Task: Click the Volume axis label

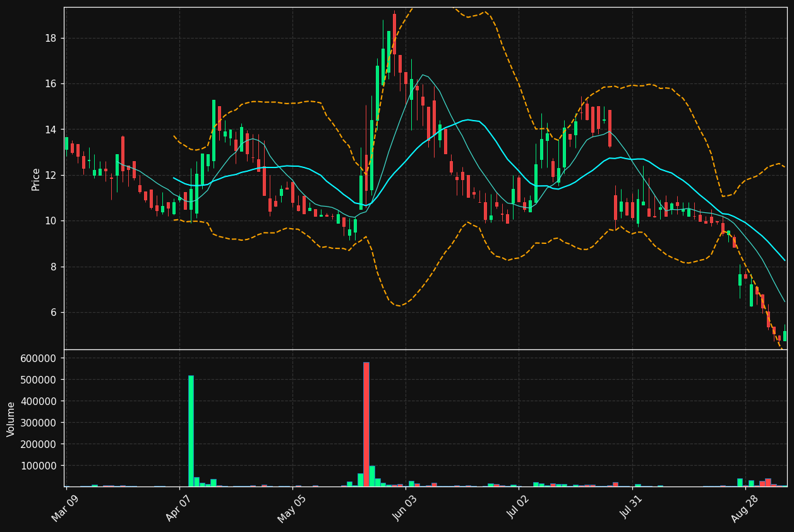Action: point(11,419)
